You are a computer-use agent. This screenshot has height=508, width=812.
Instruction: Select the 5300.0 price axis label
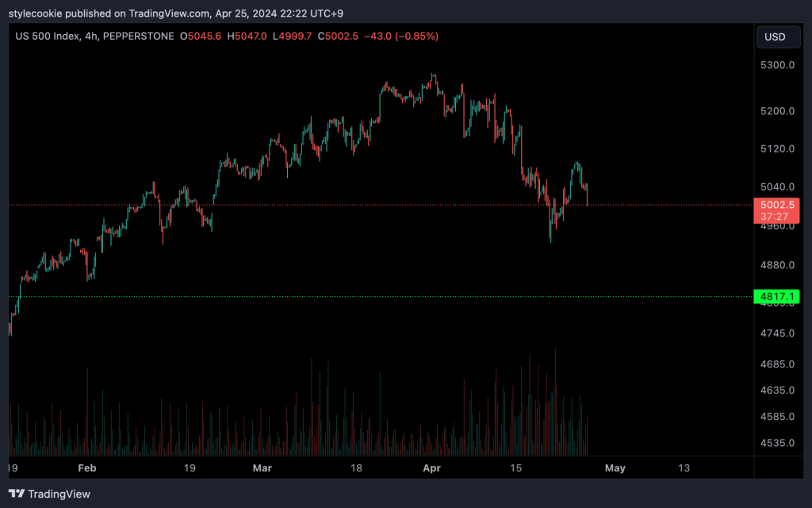(x=776, y=65)
